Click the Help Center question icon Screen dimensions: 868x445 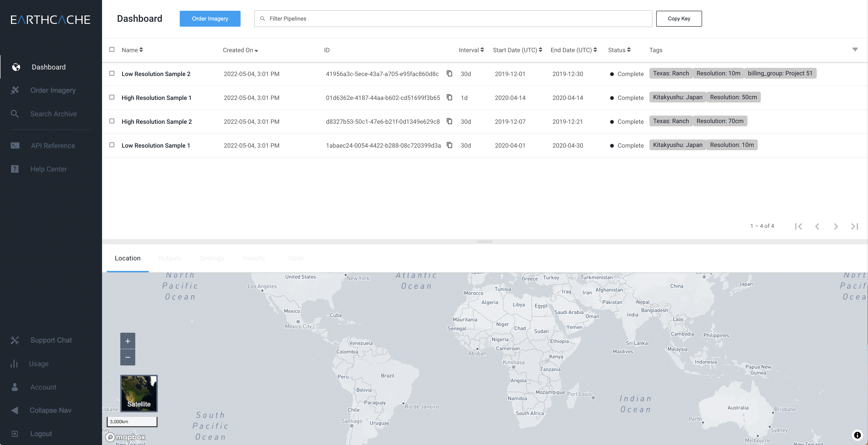click(x=15, y=169)
